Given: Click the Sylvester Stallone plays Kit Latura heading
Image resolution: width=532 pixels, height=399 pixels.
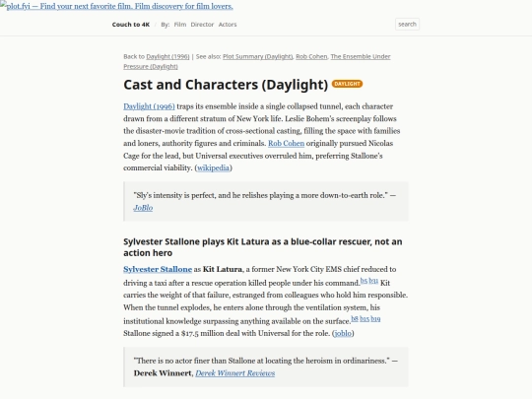Looking at the screenshot, I should pos(263,247).
